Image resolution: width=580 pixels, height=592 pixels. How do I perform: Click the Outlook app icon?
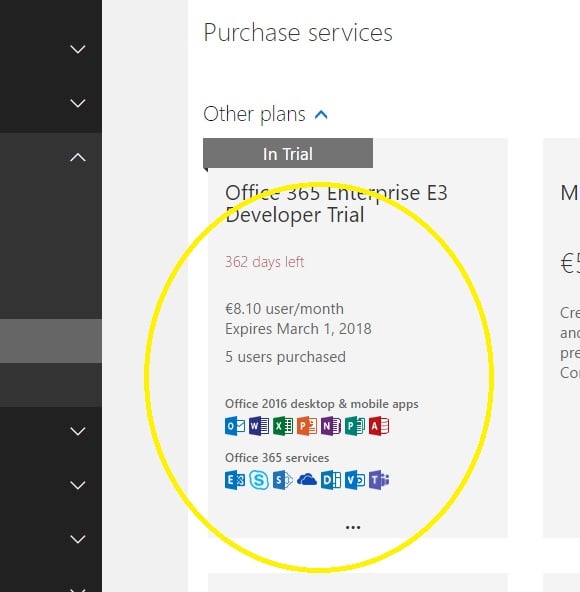(235, 426)
